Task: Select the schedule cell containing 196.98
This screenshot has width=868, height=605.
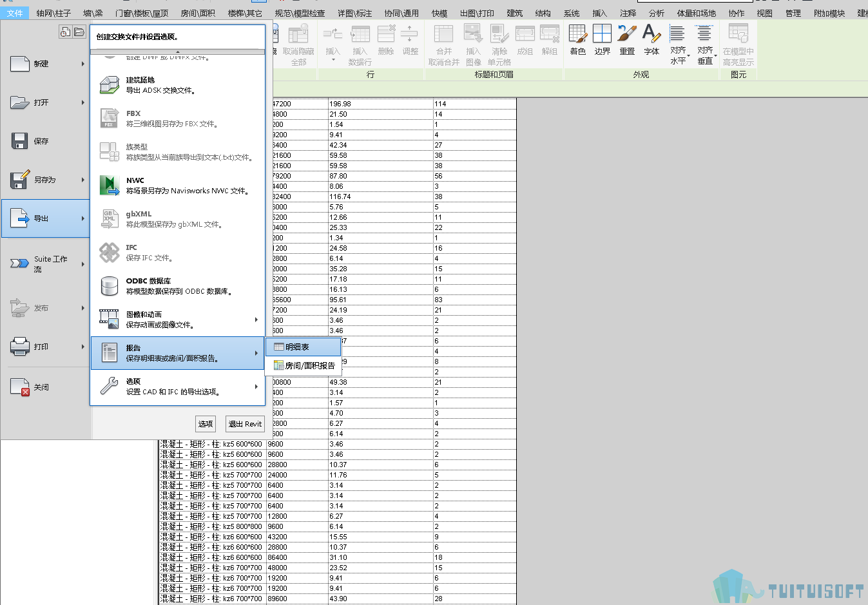Action: (381, 104)
